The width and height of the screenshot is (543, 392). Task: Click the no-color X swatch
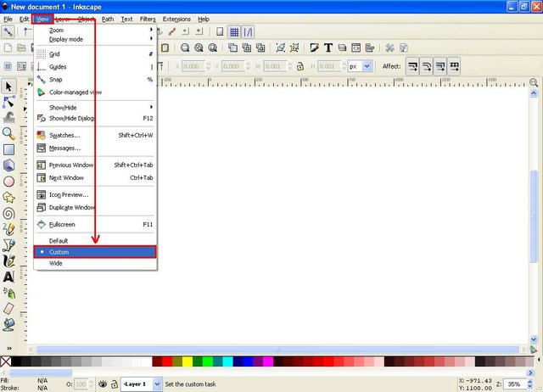pyautogui.click(x=6, y=361)
